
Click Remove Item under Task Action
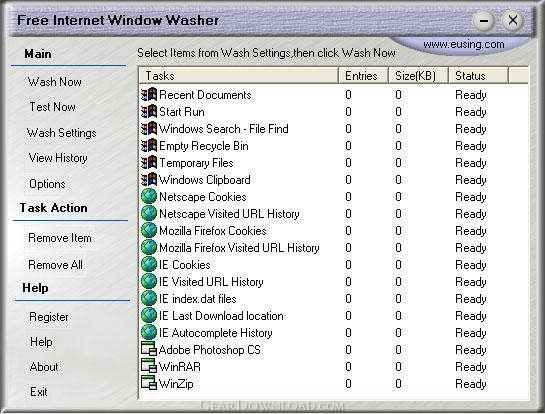[60, 238]
